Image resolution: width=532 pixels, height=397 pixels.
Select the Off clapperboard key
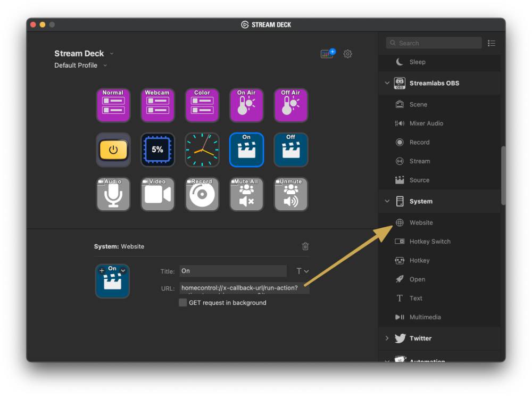coord(291,150)
